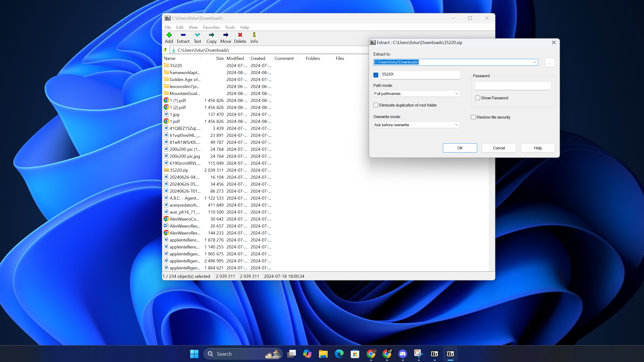Toggle Eliminate duplication of root folder checkbox
Screen dimensions: 644x362
point(376,105)
